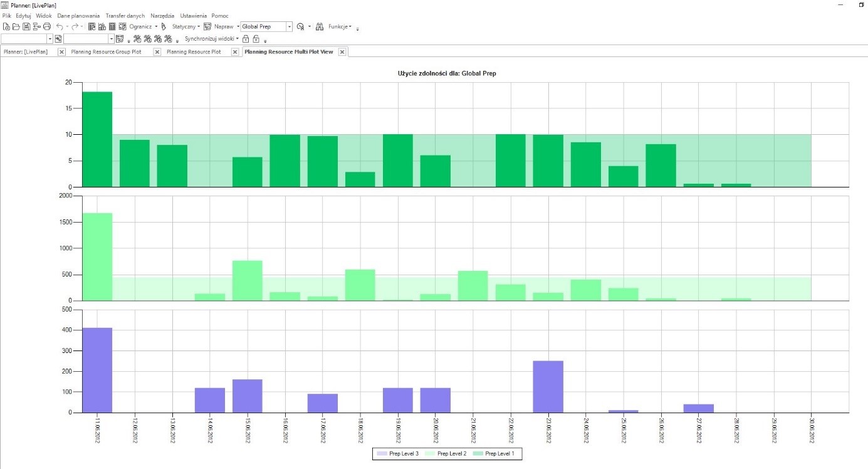Open the Pomoc menu
The height and width of the screenshot is (469, 868).
click(x=220, y=15)
